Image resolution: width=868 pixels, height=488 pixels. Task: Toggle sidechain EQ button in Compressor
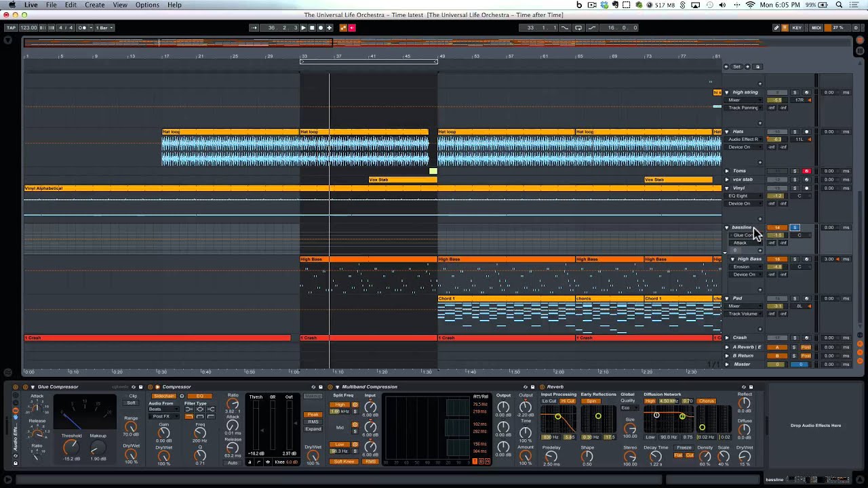[199, 396]
